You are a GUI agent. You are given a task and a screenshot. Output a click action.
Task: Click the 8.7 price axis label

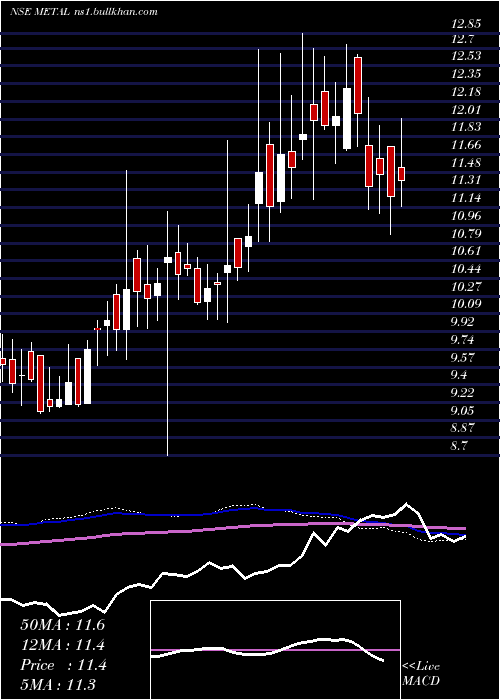460,446
